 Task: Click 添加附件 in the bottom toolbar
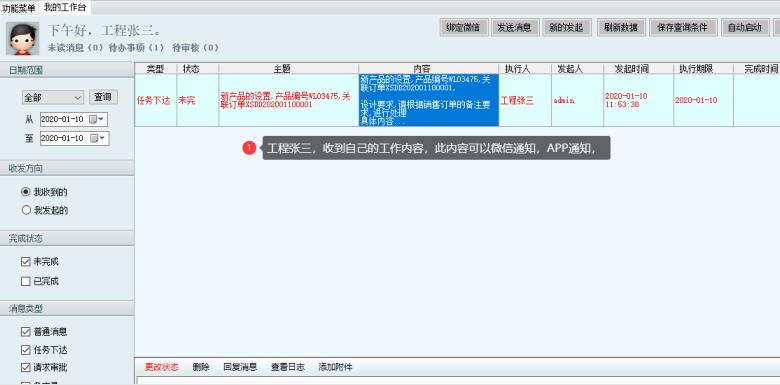click(x=335, y=367)
